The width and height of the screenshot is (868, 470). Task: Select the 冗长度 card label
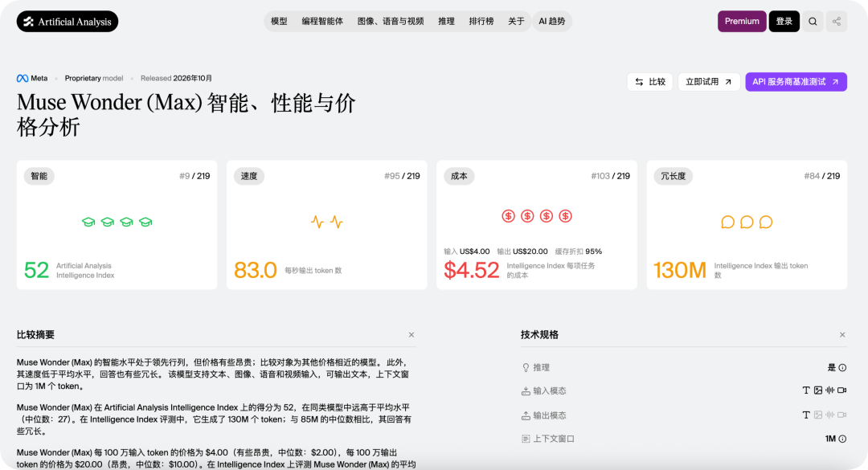pos(674,176)
